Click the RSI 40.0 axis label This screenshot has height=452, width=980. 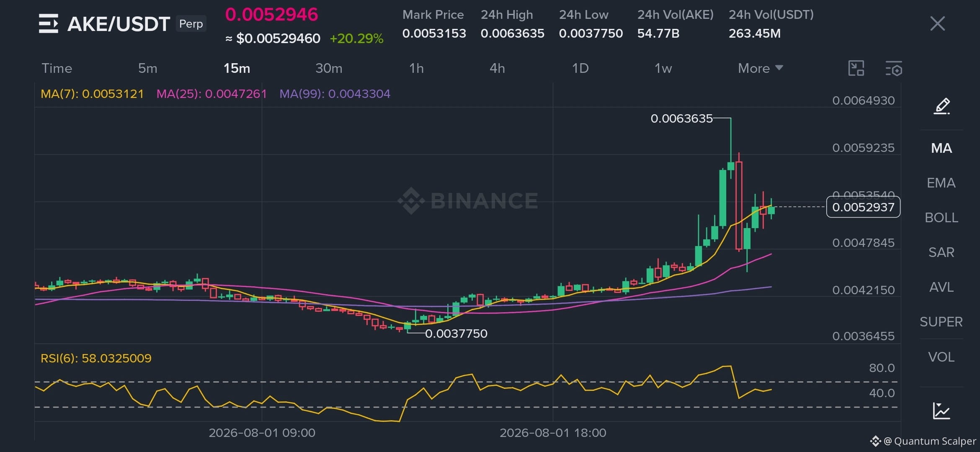coord(882,393)
